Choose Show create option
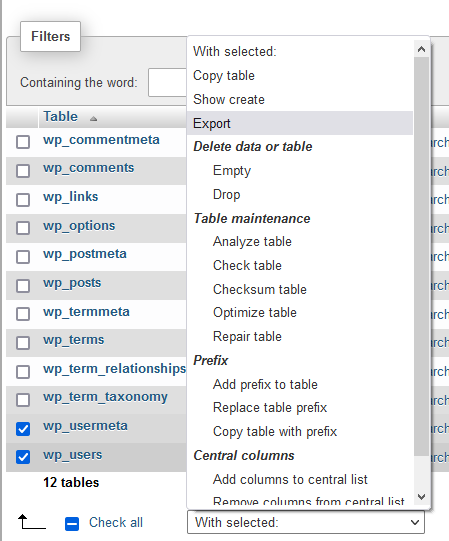Screen dimensions: 449x541 pyautogui.click(x=300, y=99)
